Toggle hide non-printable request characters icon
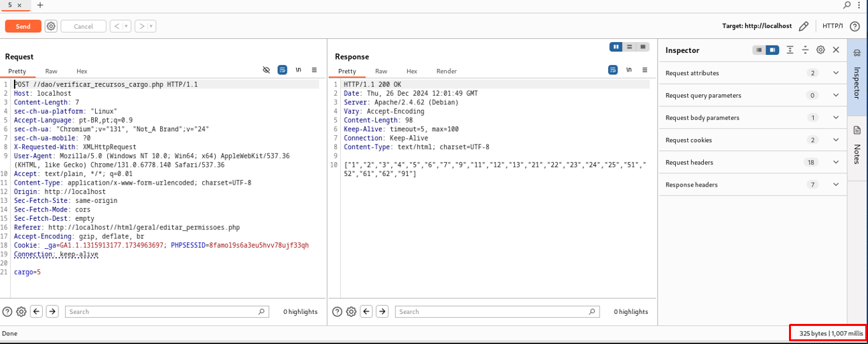Screen dimensions: 868x344 point(266,70)
